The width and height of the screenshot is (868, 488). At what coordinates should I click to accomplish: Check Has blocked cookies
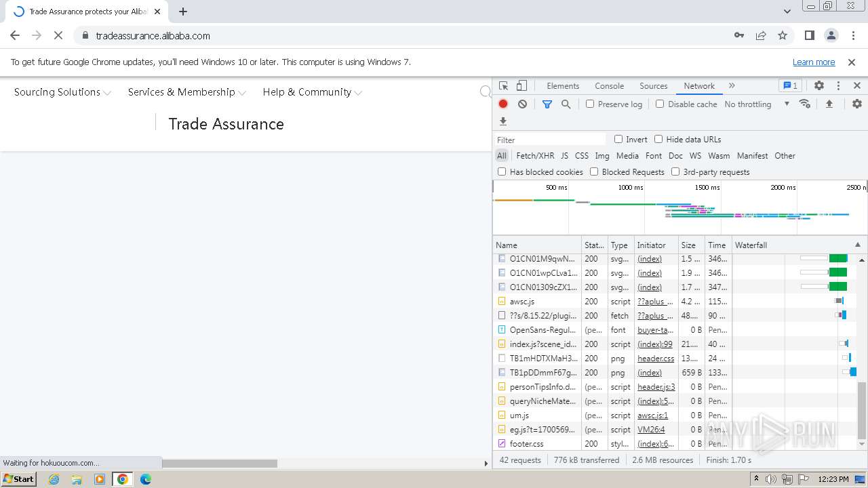pyautogui.click(x=502, y=171)
